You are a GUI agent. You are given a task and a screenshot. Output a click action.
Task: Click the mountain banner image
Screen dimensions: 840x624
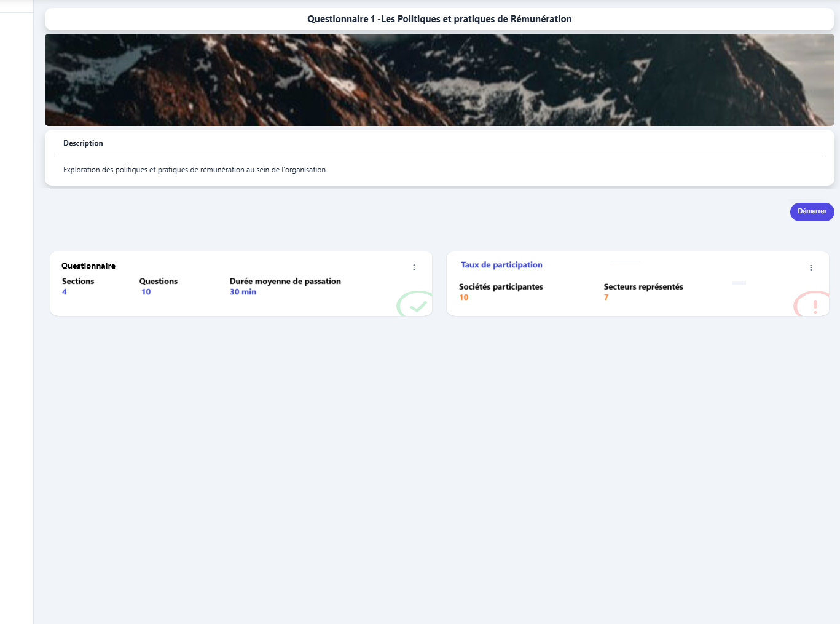click(439, 80)
